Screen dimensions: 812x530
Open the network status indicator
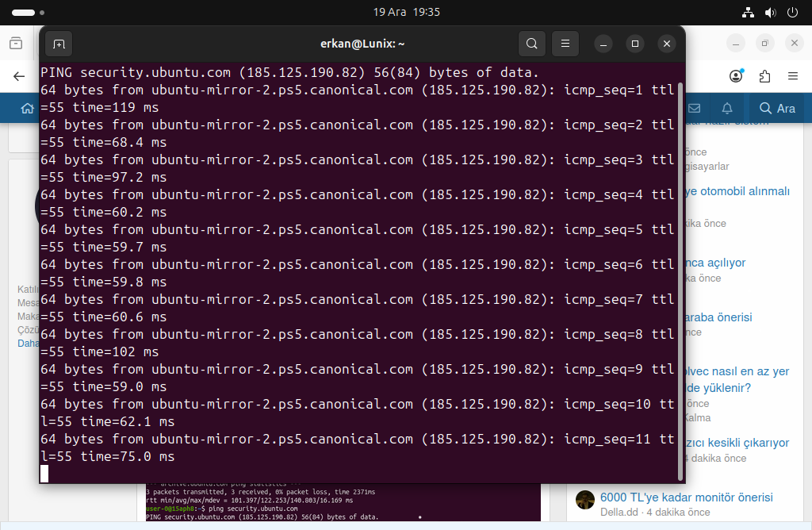pos(748,13)
